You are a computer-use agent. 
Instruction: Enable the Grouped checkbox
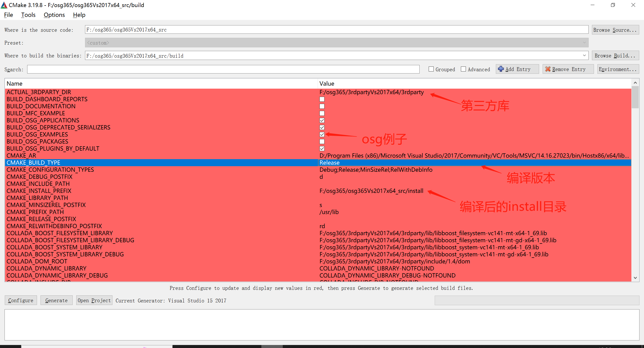[431, 69]
